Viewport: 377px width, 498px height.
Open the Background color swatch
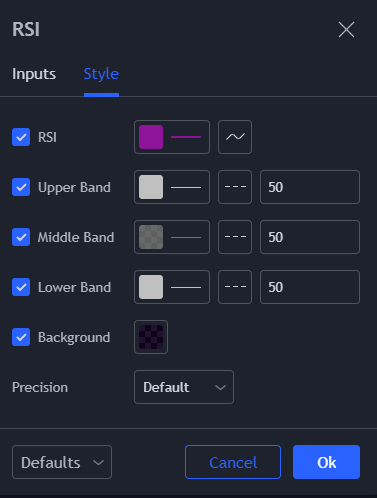coord(151,337)
